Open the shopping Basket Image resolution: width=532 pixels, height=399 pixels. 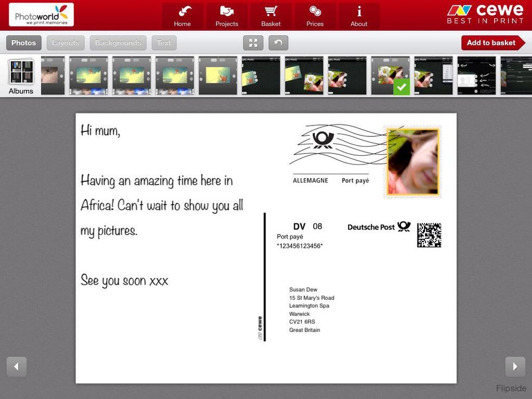pos(271,16)
